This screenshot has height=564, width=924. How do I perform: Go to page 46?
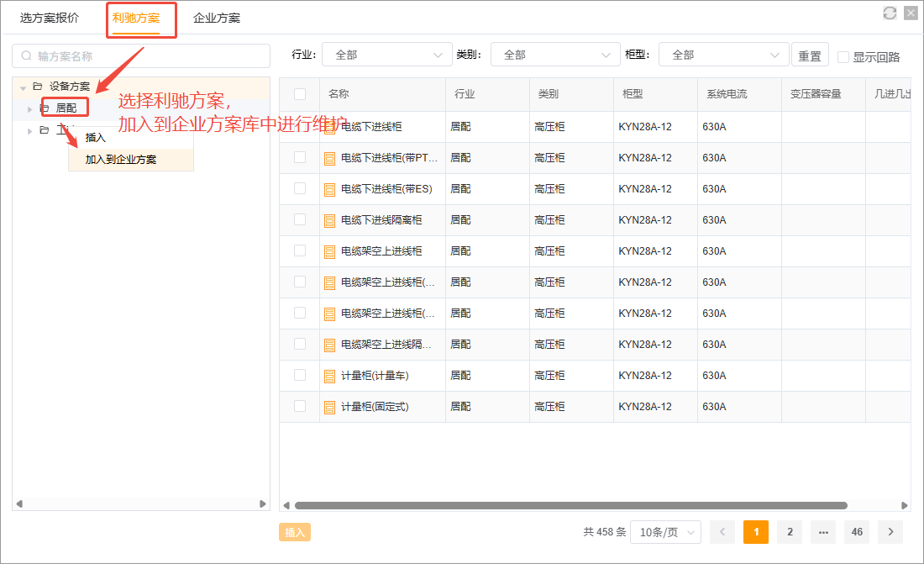(857, 532)
